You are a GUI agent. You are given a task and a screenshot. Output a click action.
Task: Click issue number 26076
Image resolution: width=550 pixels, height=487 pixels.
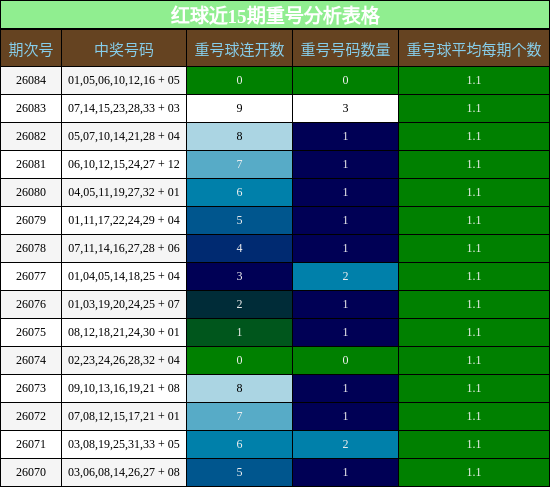[x=31, y=304]
